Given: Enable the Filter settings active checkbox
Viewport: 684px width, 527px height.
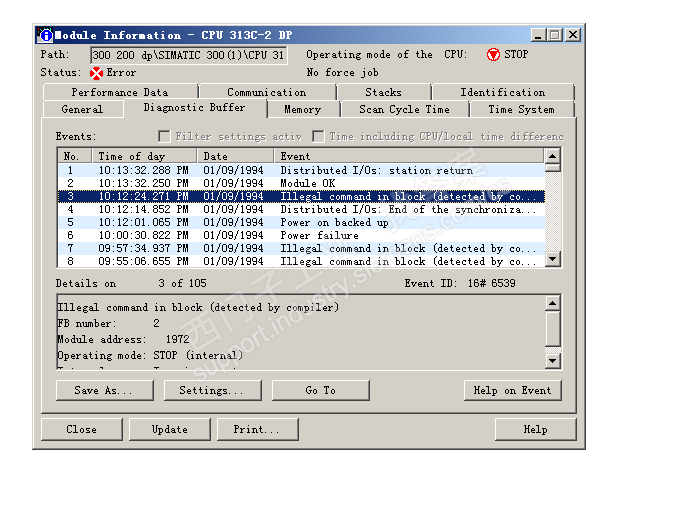Looking at the screenshot, I should [164, 137].
